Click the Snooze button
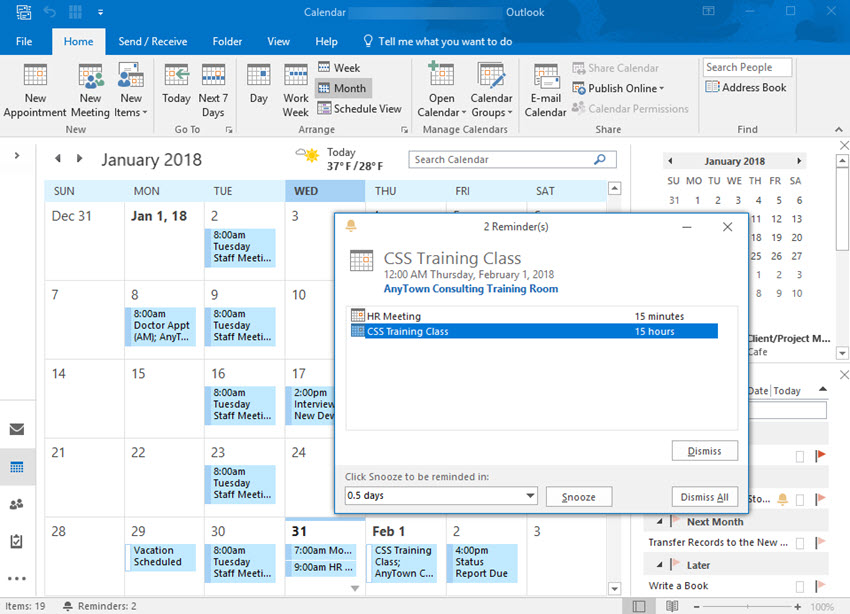The width and height of the screenshot is (850, 614). coord(579,497)
